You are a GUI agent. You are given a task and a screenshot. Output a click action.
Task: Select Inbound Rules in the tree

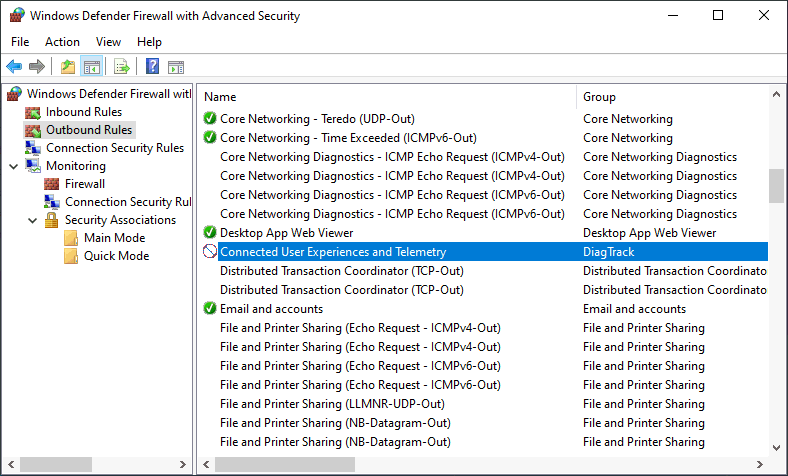tap(84, 112)
